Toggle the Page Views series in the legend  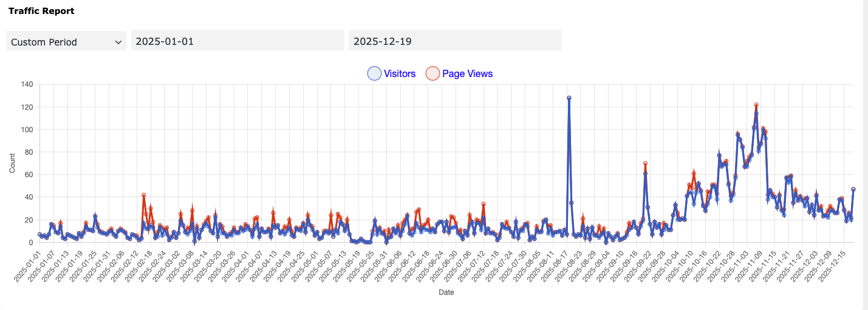pos(459,73)
